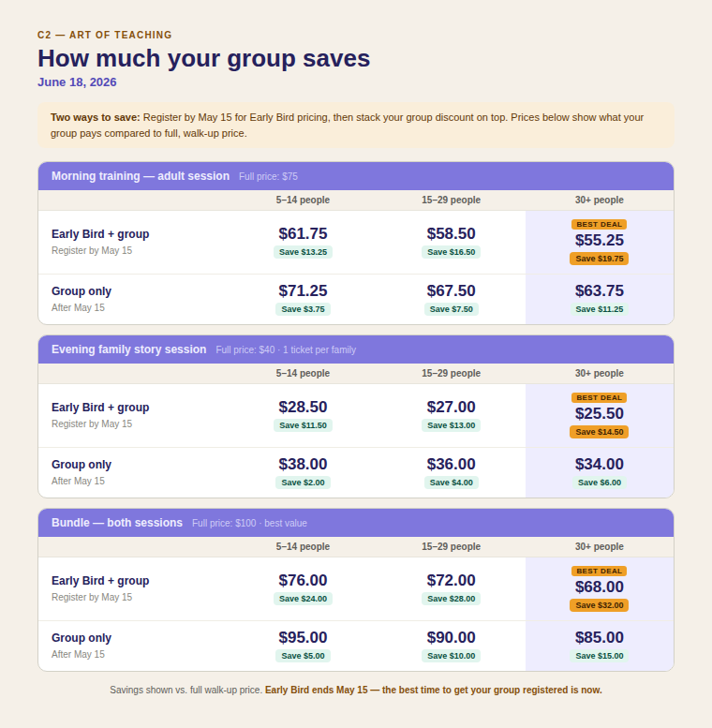This screenshot has width=712, height=728.
Task: Select the $61.75 Early Bird price
Action: 303,234
